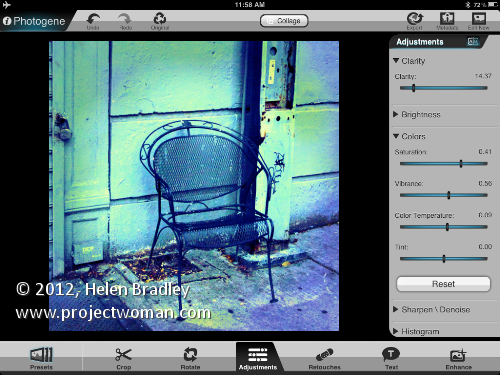Select the Rotate tool

190,358
